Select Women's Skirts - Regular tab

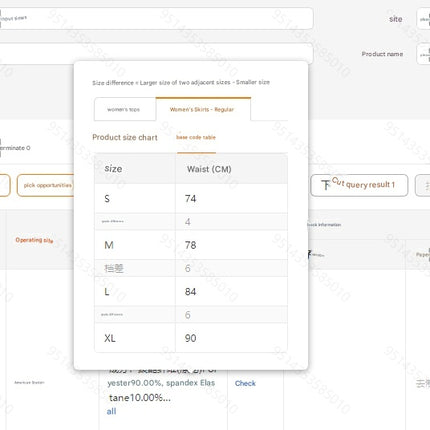point(203,109)
